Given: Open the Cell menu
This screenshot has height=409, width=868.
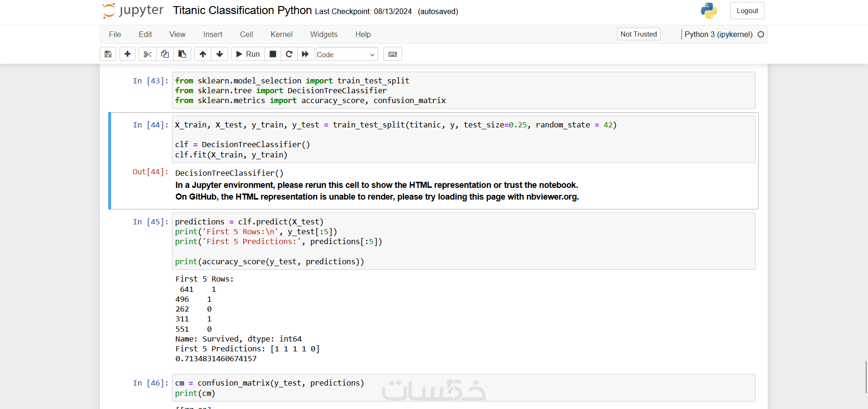Looking at the screenshot, I should pos(247,34).
